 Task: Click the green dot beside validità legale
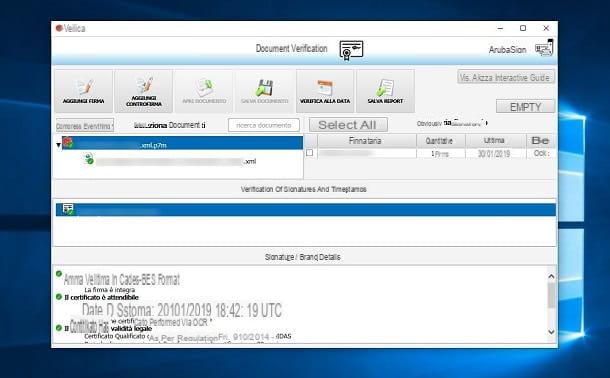click(x=59, y=328)
